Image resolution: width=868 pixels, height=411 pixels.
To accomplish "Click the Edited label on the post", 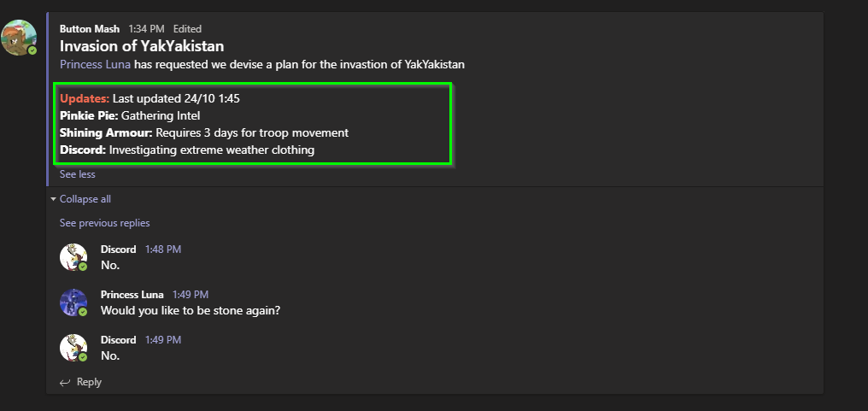I will click(x=187, y=29).
